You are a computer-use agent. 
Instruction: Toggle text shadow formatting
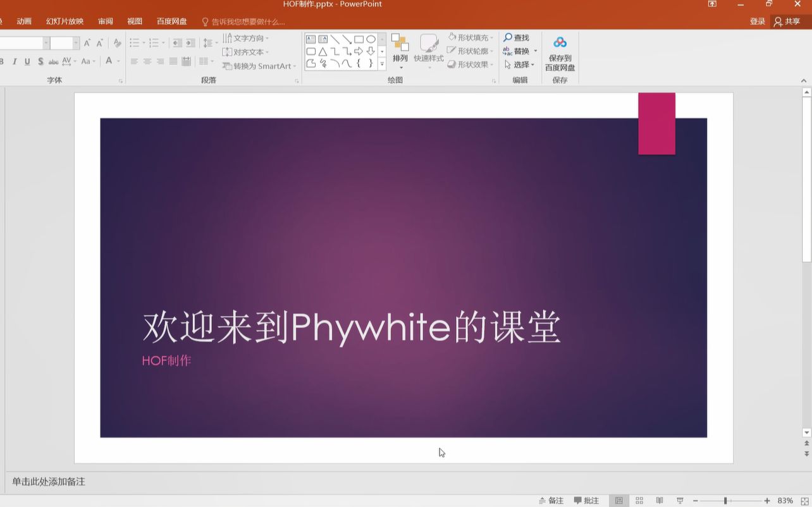coord(40,61)
